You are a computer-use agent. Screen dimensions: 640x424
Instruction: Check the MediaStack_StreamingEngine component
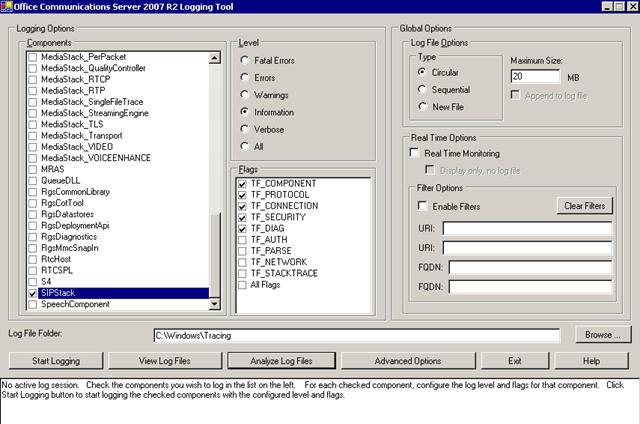33,113
